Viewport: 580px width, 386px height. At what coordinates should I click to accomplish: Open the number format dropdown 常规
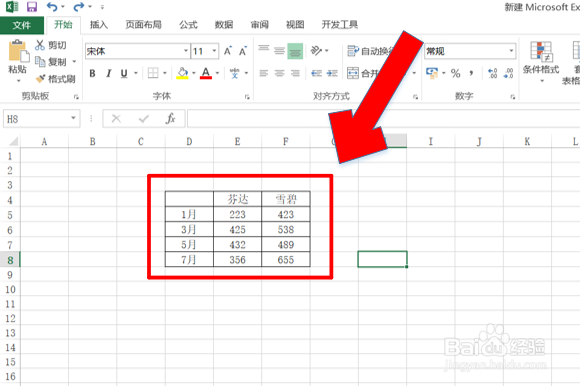511,51
